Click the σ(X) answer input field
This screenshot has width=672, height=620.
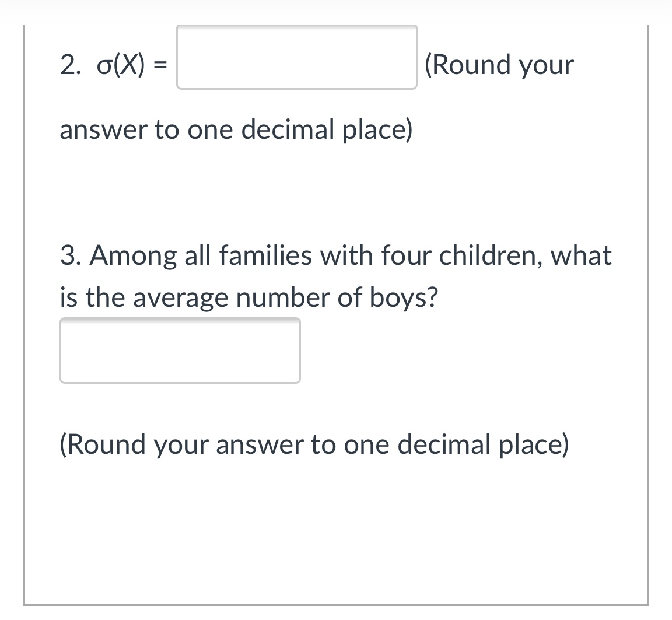coord(296,58)
